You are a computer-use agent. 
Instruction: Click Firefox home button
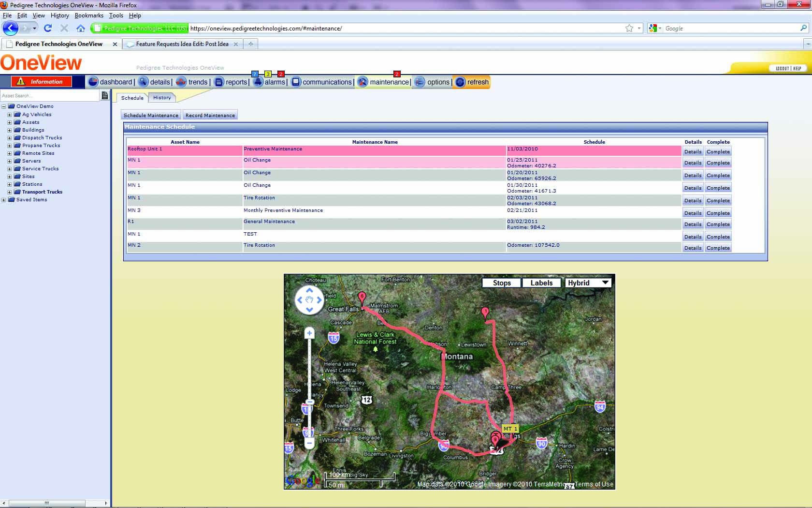tap(81, 28)
